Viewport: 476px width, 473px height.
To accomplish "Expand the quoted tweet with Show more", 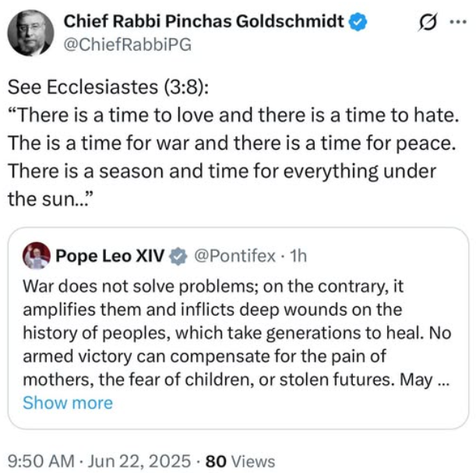I will tap(68, 403).
